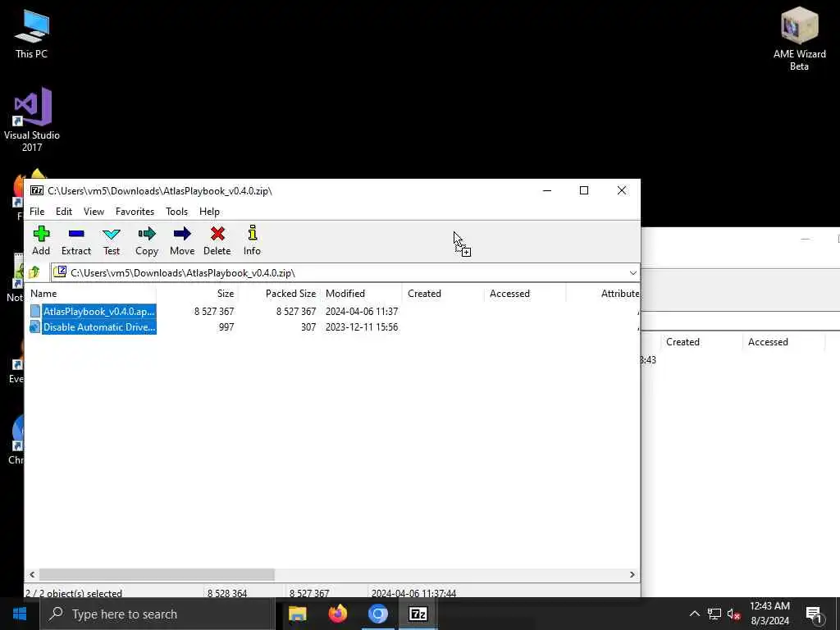
Task: Click the scrollbar right arrow
Action: 632,574
